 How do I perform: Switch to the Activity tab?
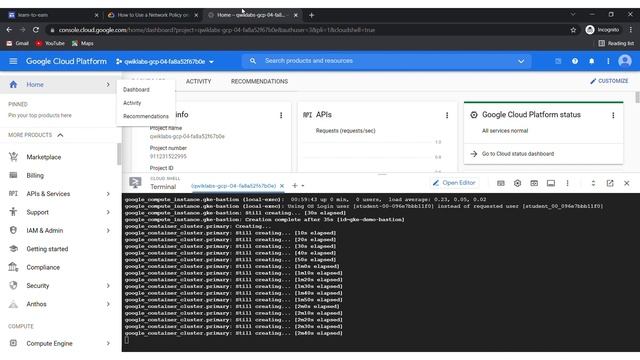(x=198, y=82)
